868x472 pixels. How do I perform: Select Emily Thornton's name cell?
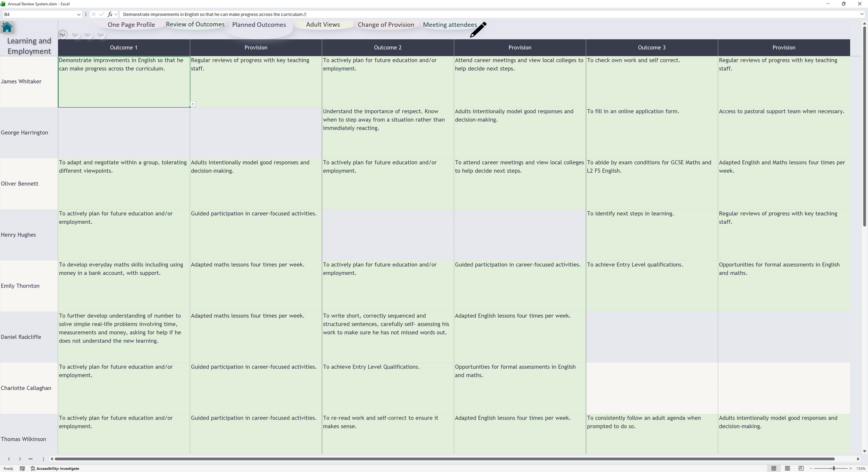tap(29, 286)
